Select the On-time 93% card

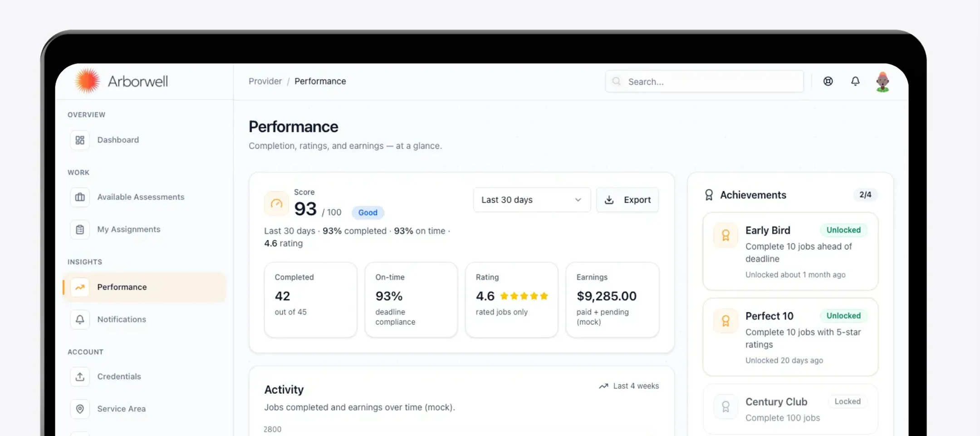click(x=411, y=300)
